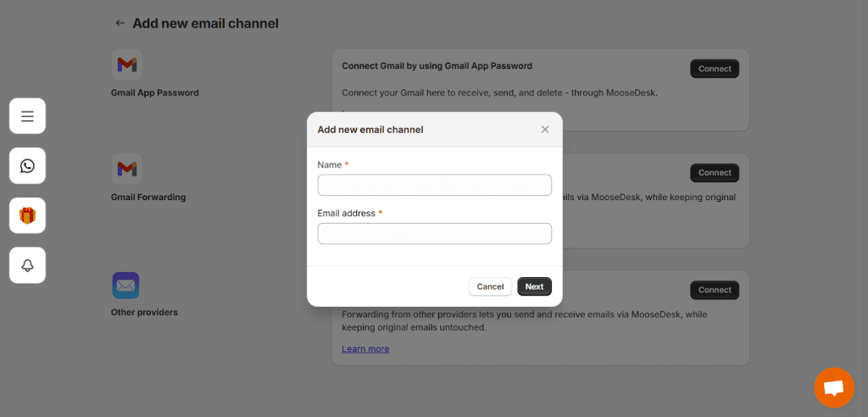The width and height of the screenshot is (868, 417).
Task: Open the Learn more link
Action: point(365,349)
